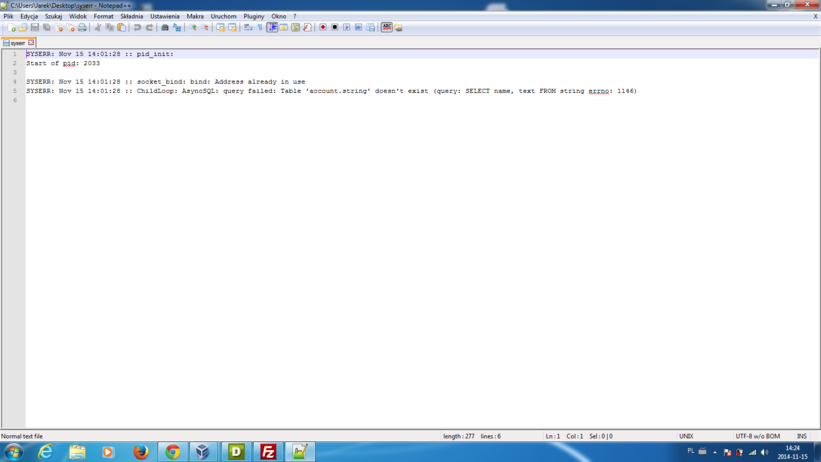This screenshot has width=821, height=462.
Task: Open the Format menu
Action: tap(103, 16)
